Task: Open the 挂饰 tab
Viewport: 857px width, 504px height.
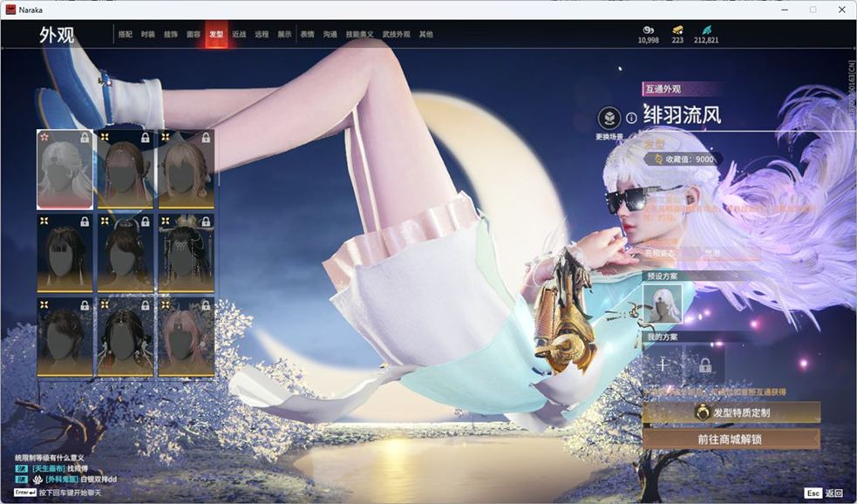Action: click(171, 34)
